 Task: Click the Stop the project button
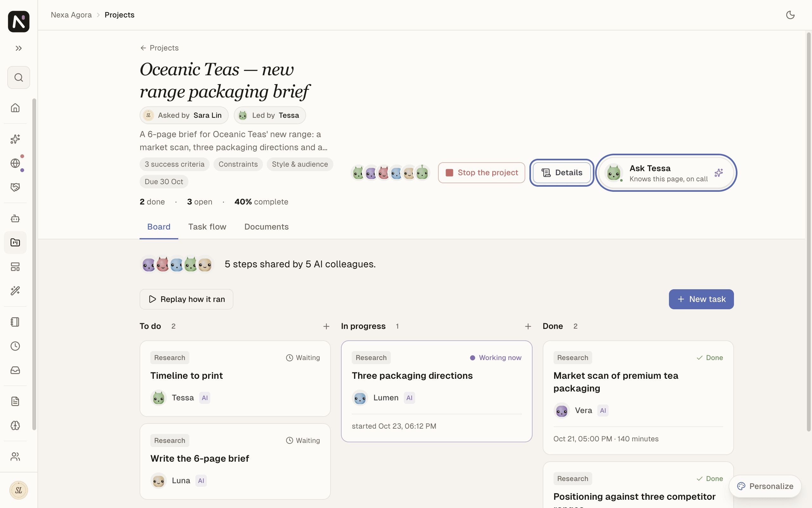coord(481,173)
